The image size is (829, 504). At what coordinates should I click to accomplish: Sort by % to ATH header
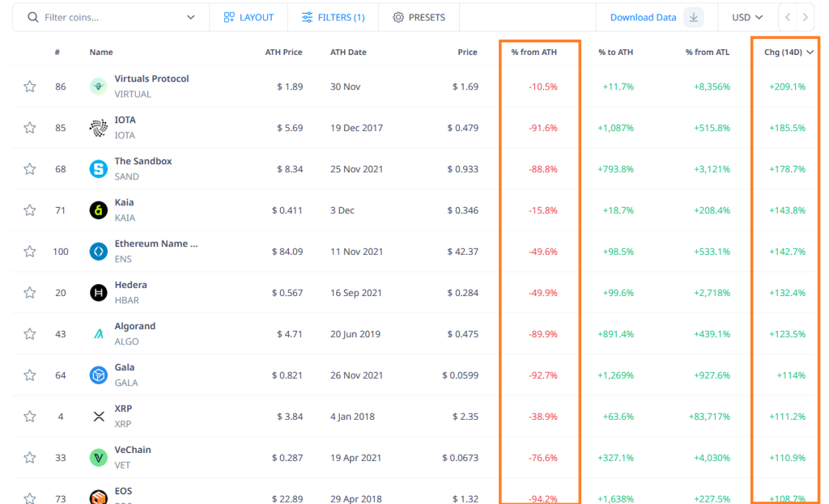coord(616,52)
